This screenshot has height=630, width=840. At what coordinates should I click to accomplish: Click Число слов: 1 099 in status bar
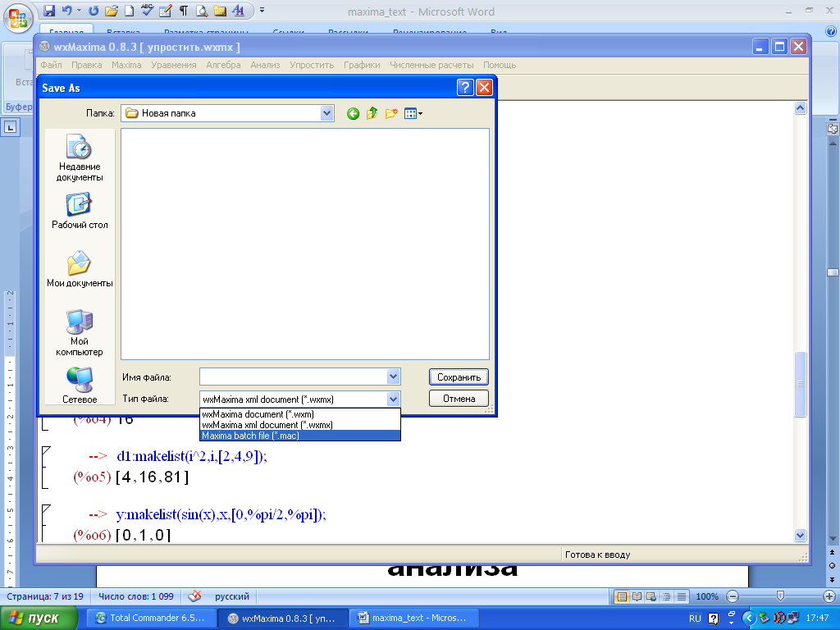(136, 596)
